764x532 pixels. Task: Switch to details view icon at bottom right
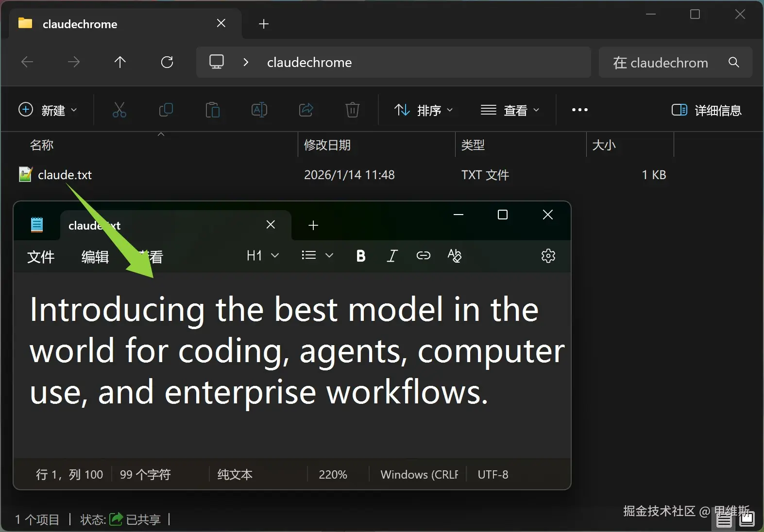click(724, 519)
